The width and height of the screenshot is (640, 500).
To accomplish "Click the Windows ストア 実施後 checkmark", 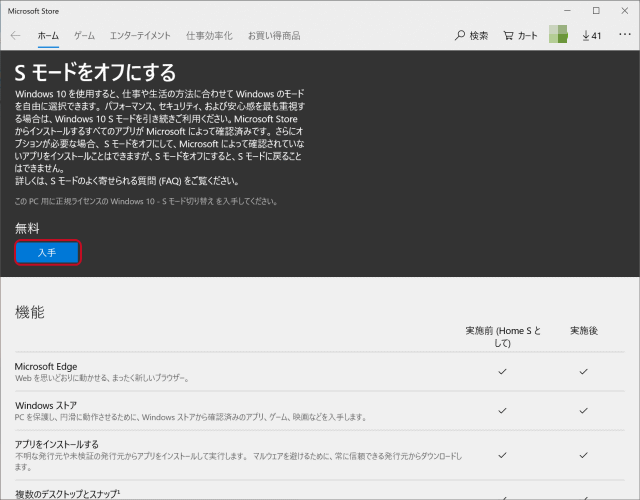I will coord(584,410).
